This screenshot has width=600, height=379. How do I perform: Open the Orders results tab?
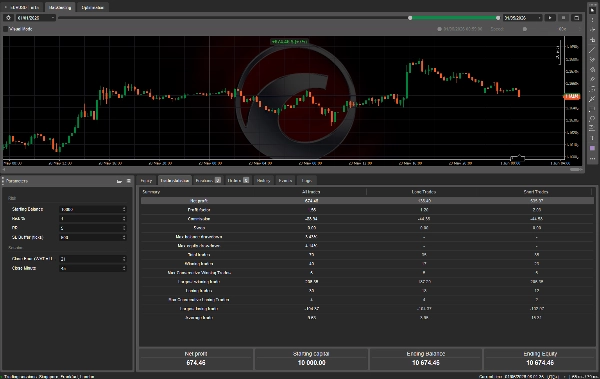pos(238,181)
